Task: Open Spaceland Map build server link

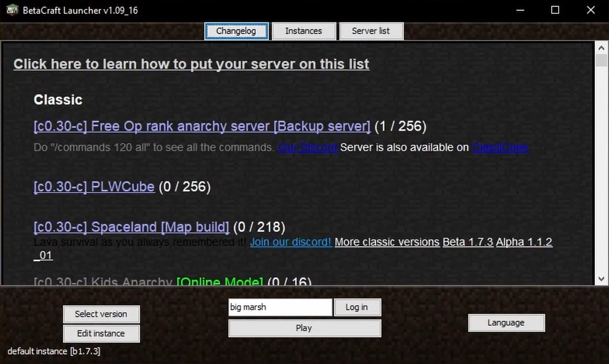Action: [131, 227]
